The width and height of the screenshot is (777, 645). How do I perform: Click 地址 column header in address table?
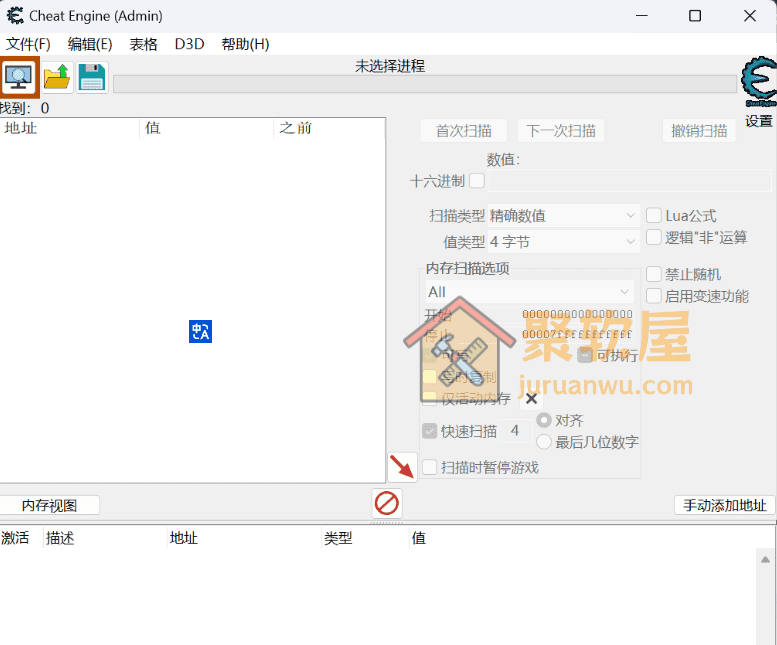[244, 538]
